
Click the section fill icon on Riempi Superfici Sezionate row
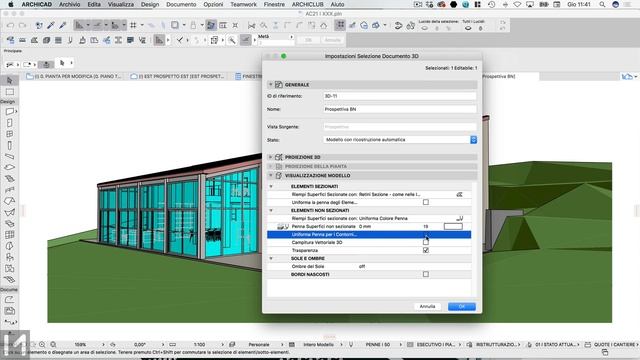[460, 194]
